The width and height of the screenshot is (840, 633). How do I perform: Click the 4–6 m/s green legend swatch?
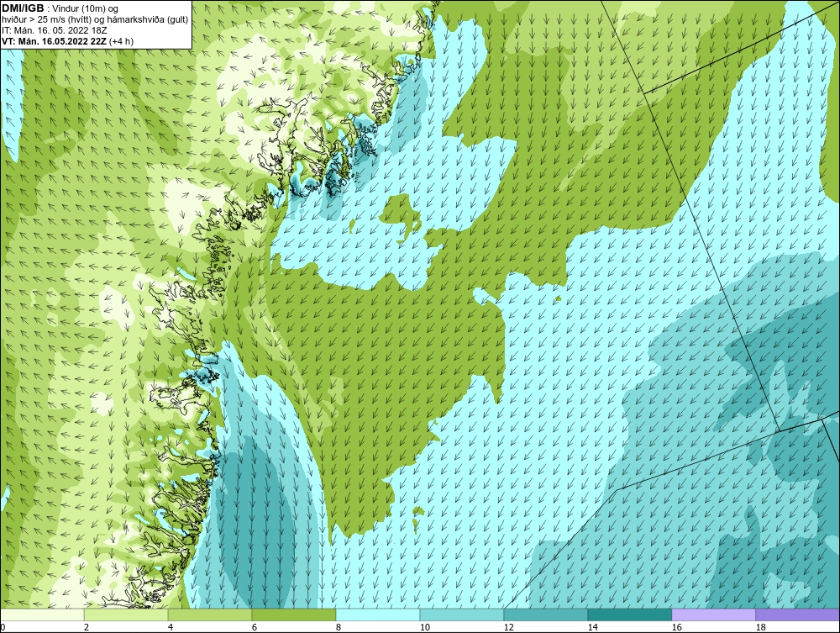pos(210,615)
